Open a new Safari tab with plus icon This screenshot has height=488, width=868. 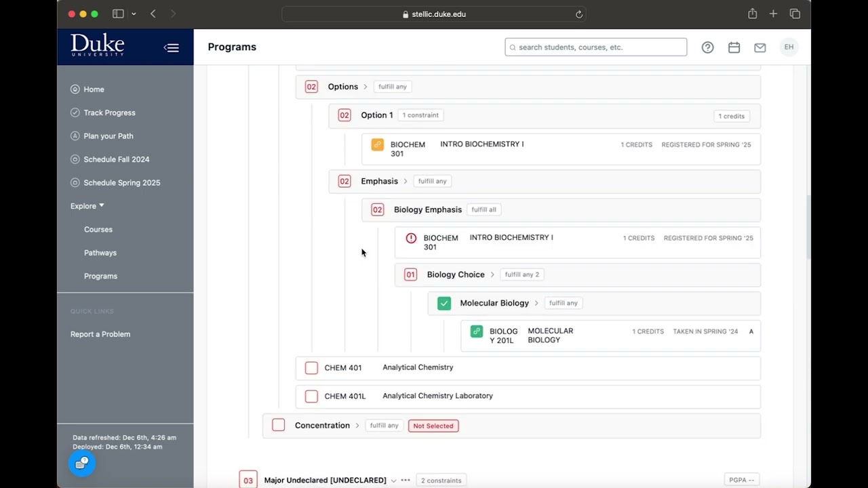(773, 14)
